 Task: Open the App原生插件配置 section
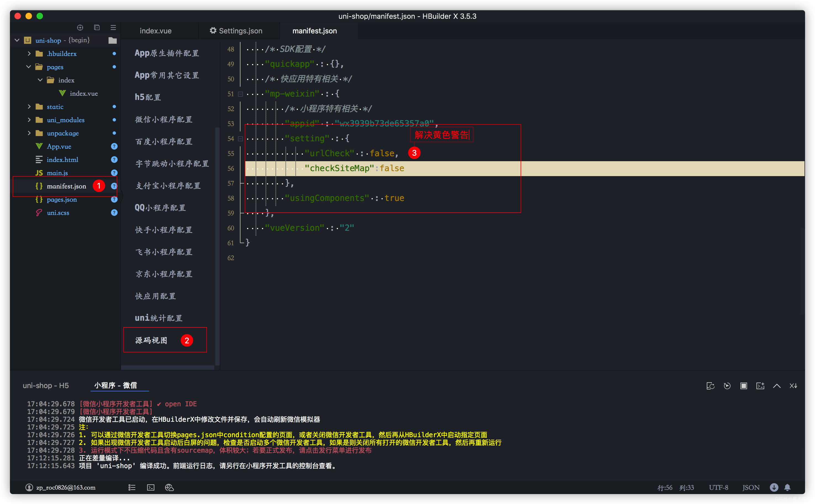(167, 53)
